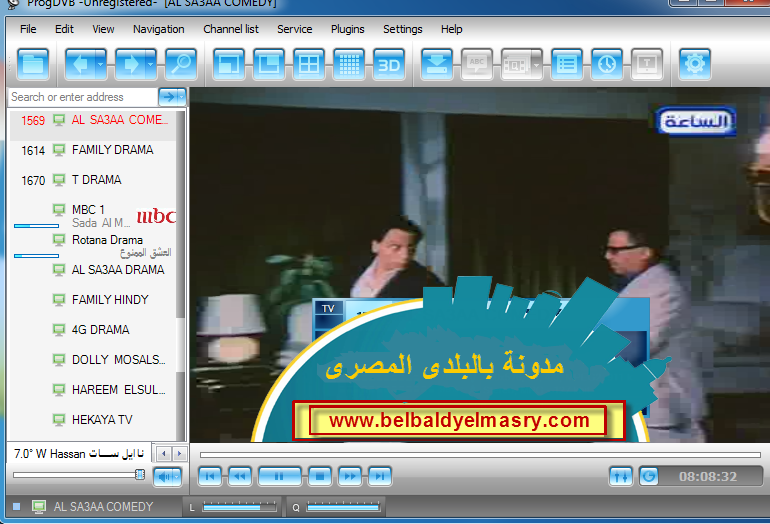
Task: Open the View menu
Action: pos(103,29)
